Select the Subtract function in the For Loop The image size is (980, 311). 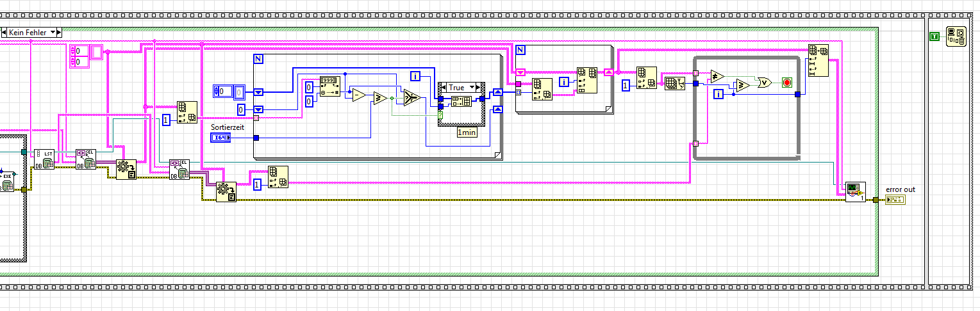(x=360, y=95)
